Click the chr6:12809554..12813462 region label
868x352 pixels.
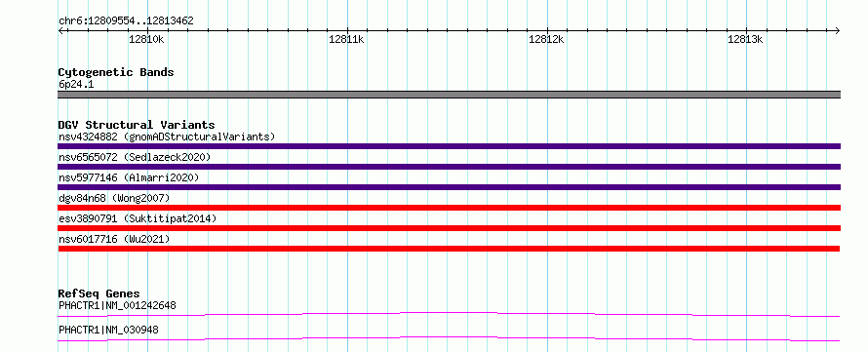(x=126, y=21)
